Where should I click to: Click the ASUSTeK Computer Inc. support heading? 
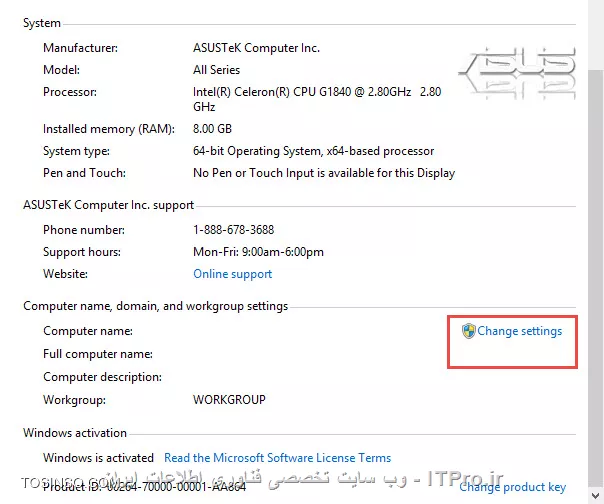[109, 205]
